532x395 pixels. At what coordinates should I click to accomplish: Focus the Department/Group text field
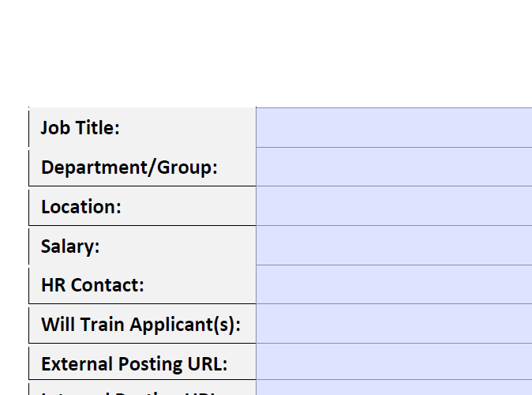pyautogui.click(x=394, y=167)
